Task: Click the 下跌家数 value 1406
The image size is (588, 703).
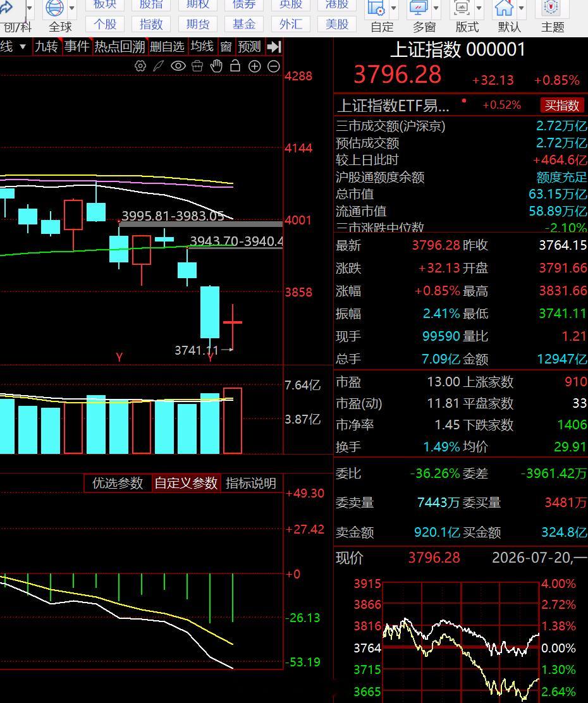Action: point(572,425)
